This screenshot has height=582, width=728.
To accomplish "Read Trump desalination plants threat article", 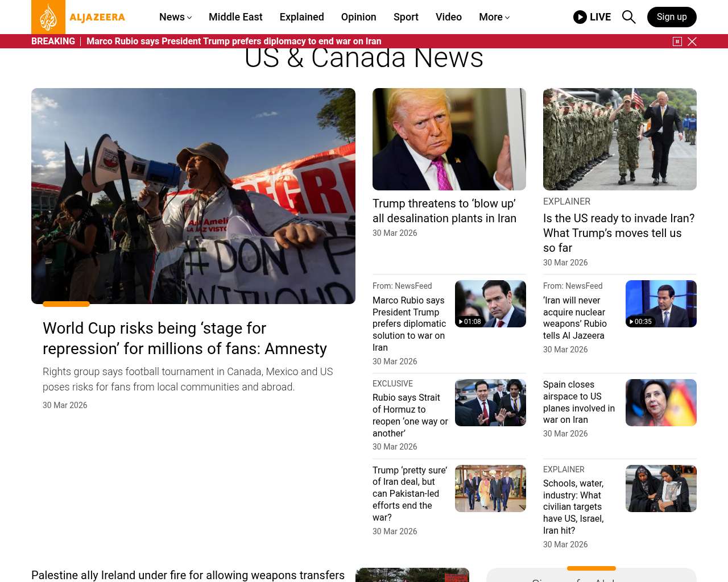I will tap(444, 211).
